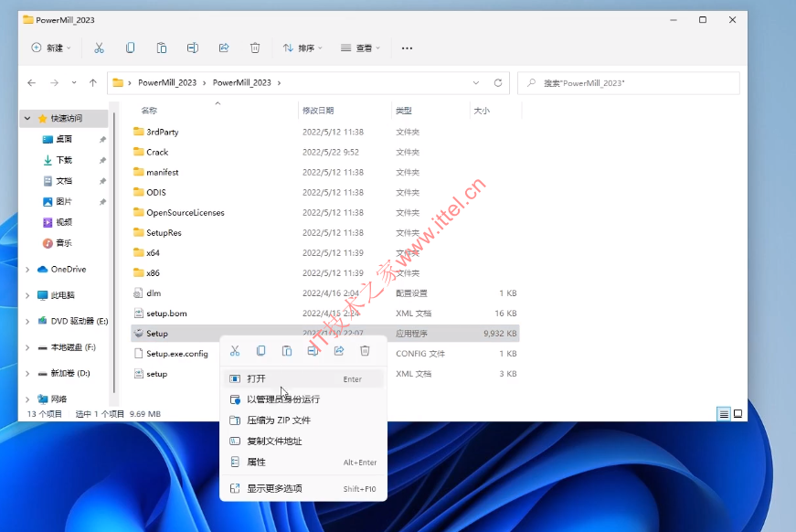
Task: Choose 复制文件地址 menu entry
Action: coord(303,442)
